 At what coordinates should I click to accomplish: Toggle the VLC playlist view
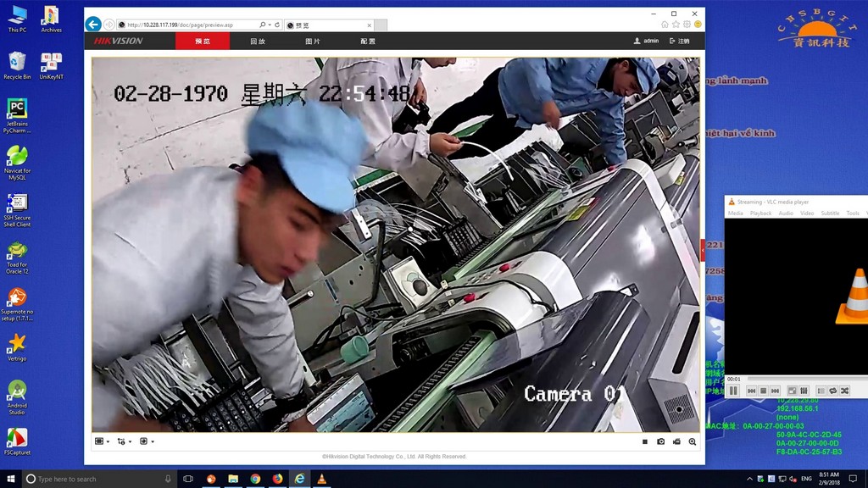821,391
